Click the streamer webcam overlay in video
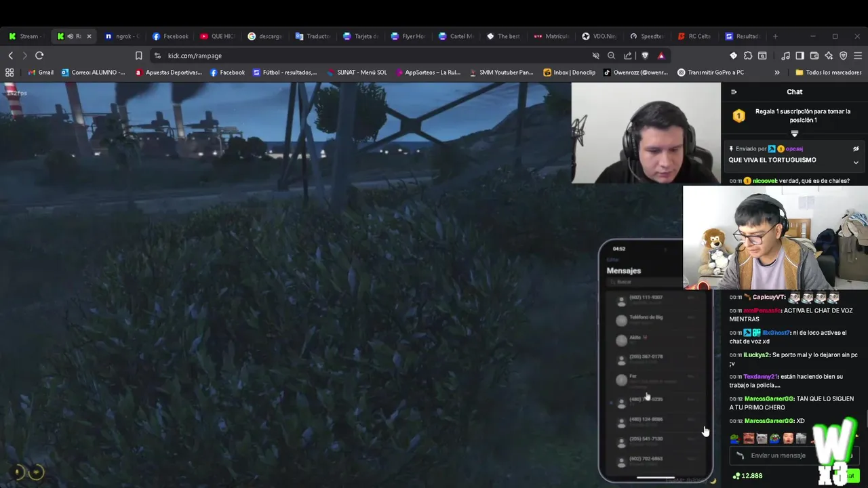The width and height of the screenshot is (868, 488). coord(646,133)
